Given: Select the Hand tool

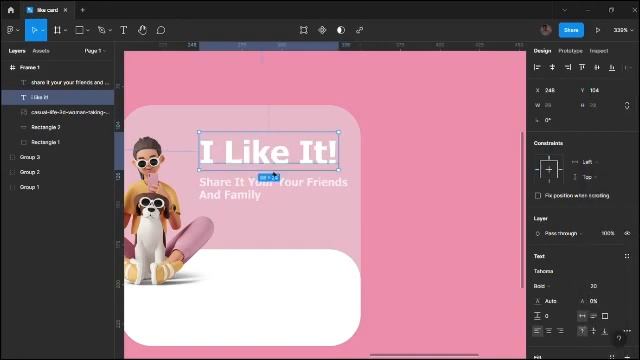Looking at the screenshot, I should click(x=142, y=30).
